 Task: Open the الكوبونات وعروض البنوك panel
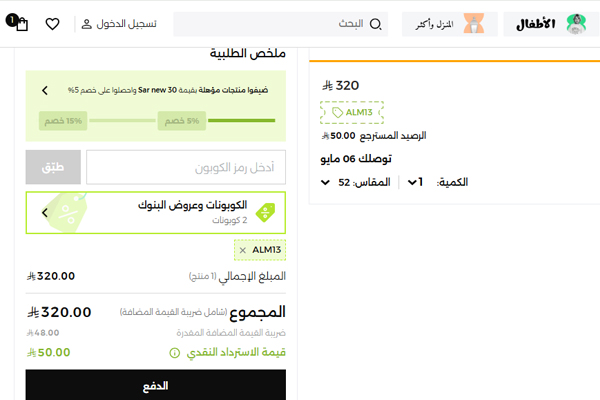156,213
